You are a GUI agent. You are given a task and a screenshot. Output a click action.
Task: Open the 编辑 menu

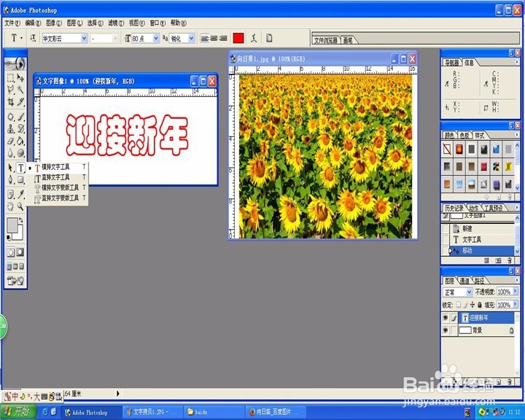tap(33, 23)
